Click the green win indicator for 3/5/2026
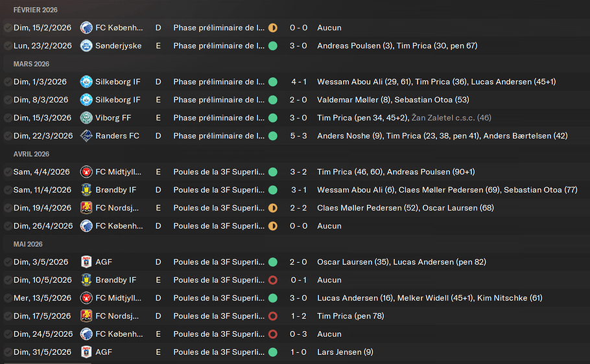 coord(273,262)
